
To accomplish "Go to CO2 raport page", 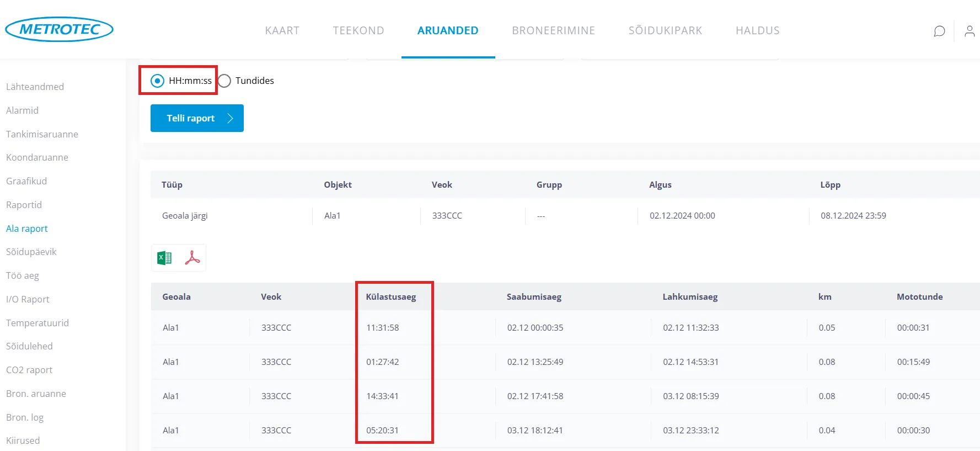I will pyautogui.click(x=29, y=370).
